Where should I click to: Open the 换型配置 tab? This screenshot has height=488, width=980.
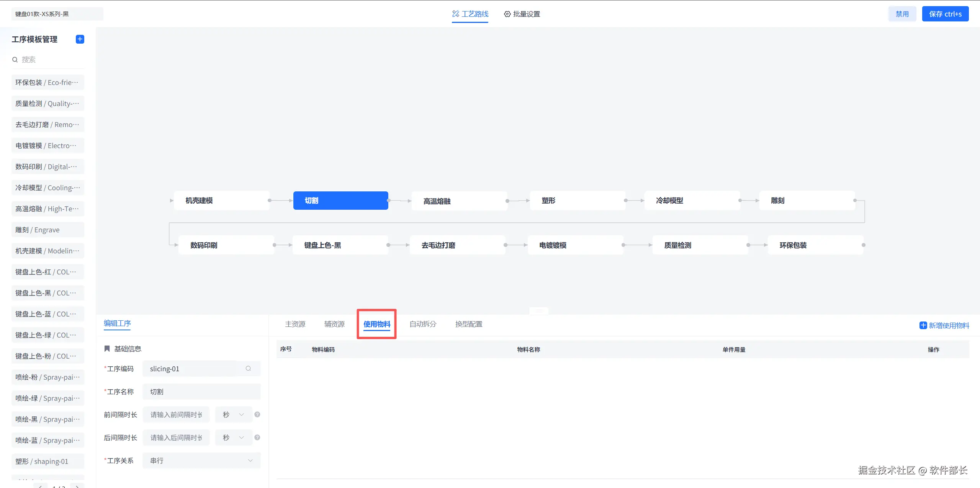coord(468,324)
